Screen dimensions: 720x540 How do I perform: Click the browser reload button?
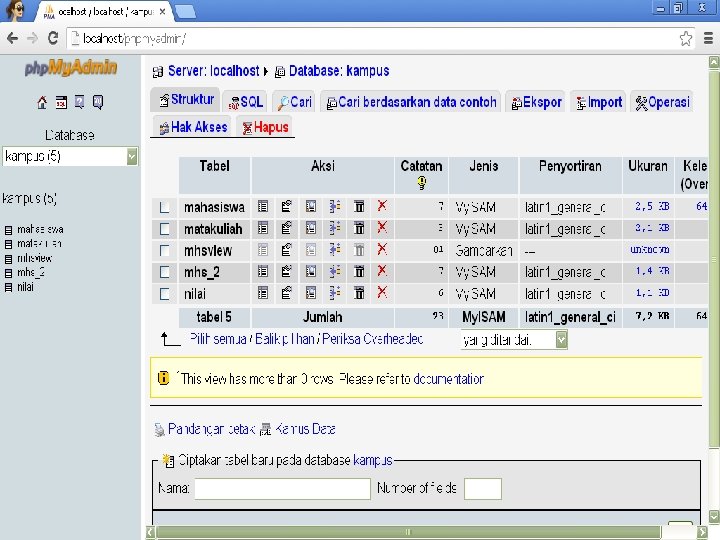[53, 38]
